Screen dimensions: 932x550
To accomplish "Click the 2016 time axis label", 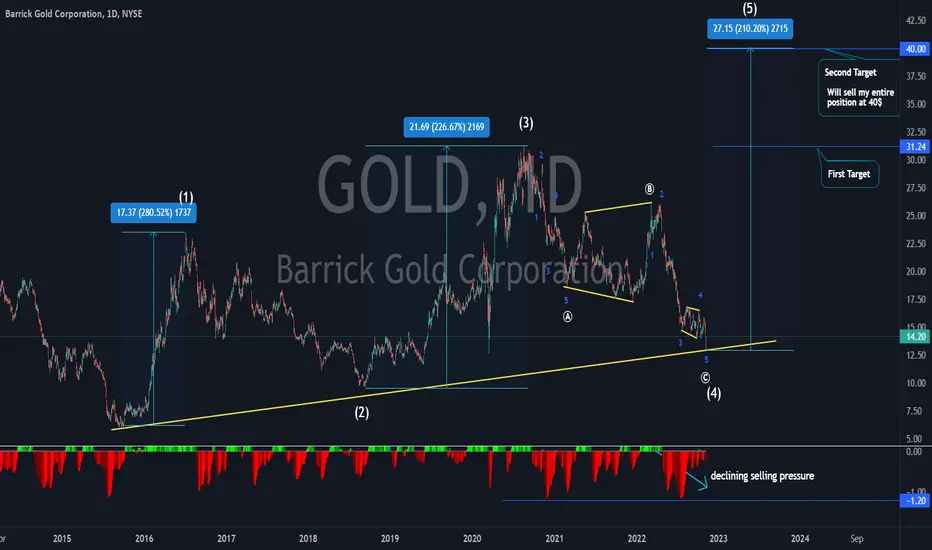I will click(x=144, y=539).
